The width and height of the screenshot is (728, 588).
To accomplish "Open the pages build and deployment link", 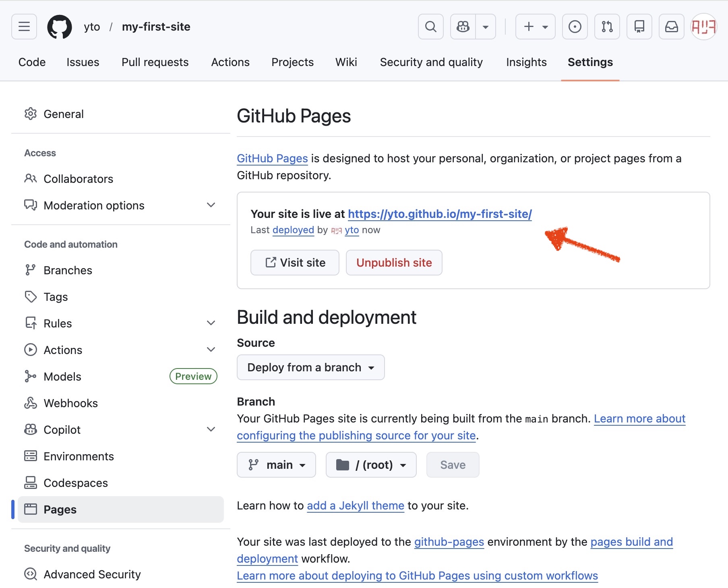I will [631, 542].
